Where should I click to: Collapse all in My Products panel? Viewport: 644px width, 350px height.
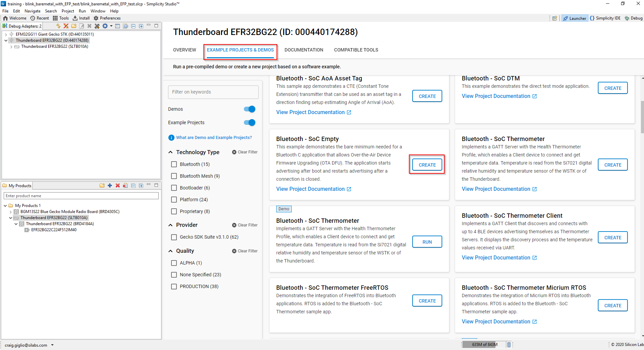[133, 185]
